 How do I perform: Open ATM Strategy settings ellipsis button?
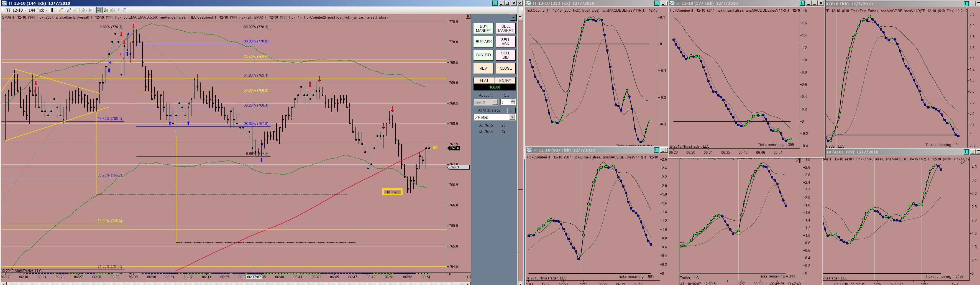[511, 110]
